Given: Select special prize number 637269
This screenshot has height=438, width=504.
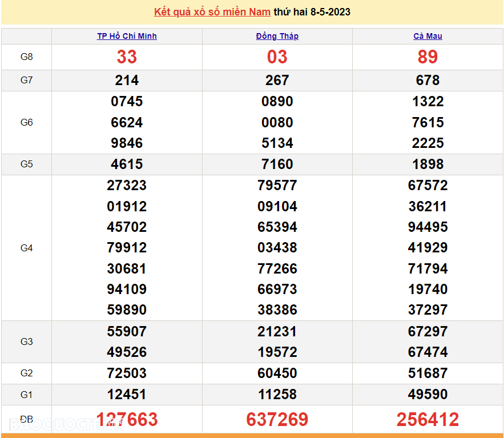Looking at the screenshot, I should [277, 420].
